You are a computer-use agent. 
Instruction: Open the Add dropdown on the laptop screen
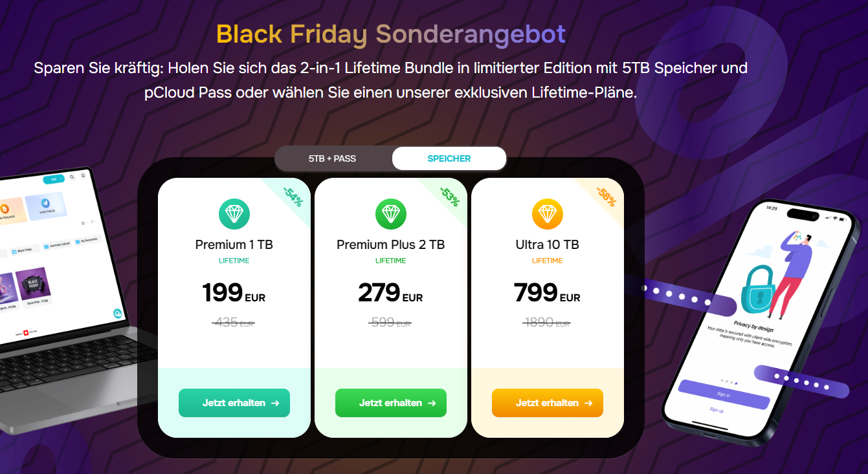[54, 178]
